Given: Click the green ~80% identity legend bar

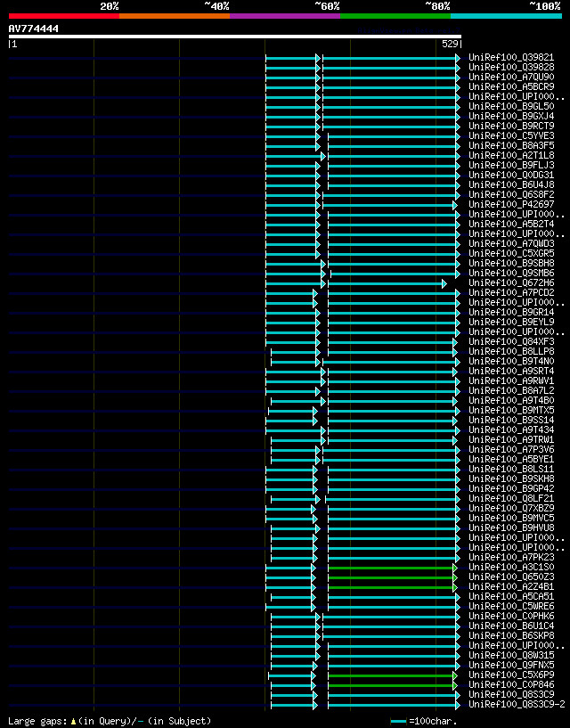Looking at the screenshot, I should (x=395, y=16).
